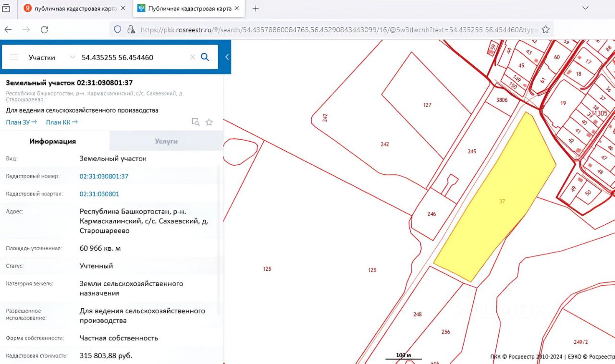Click the site padlock icon

tap(131, 29)
